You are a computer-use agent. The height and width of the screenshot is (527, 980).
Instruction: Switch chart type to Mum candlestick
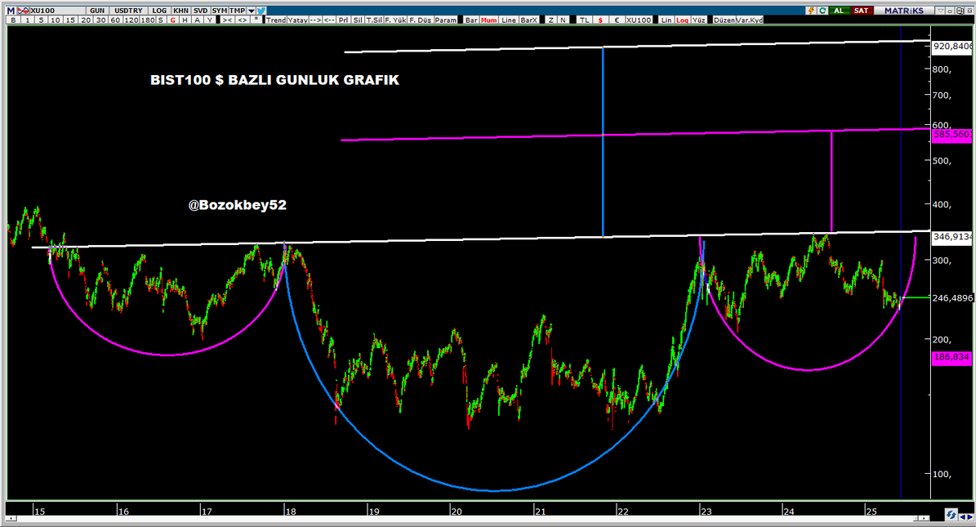coord(488,20)
